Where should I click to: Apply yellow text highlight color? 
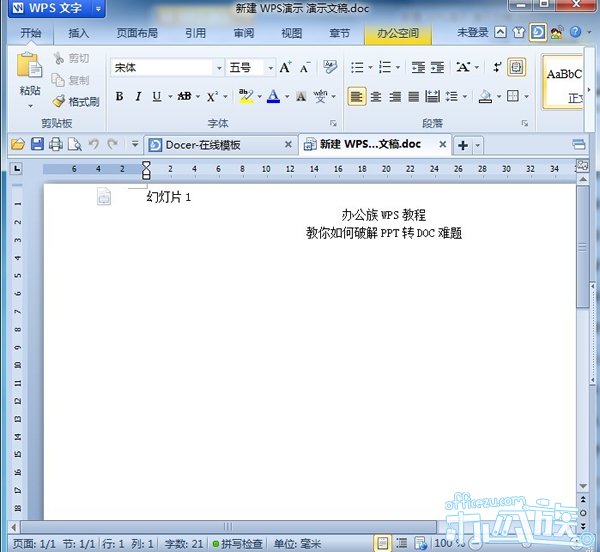(246, 96)
